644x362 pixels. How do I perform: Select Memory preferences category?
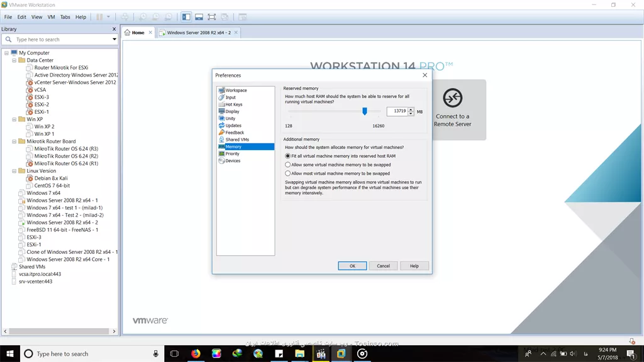(x=246, y=146)
